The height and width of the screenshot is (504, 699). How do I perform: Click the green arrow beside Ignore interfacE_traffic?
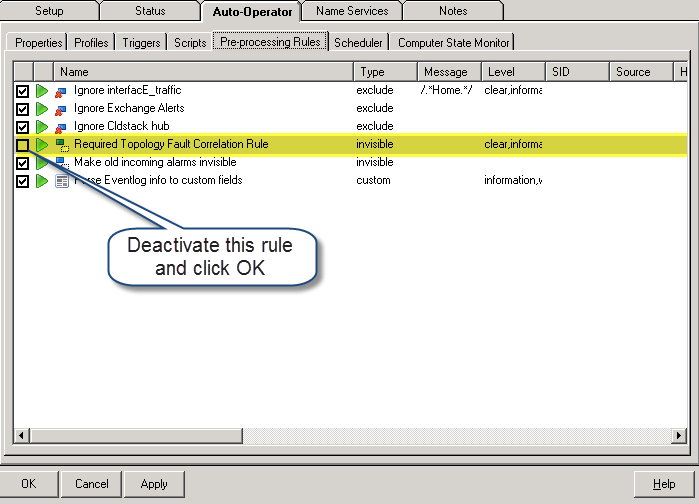(x=42, y=91)
